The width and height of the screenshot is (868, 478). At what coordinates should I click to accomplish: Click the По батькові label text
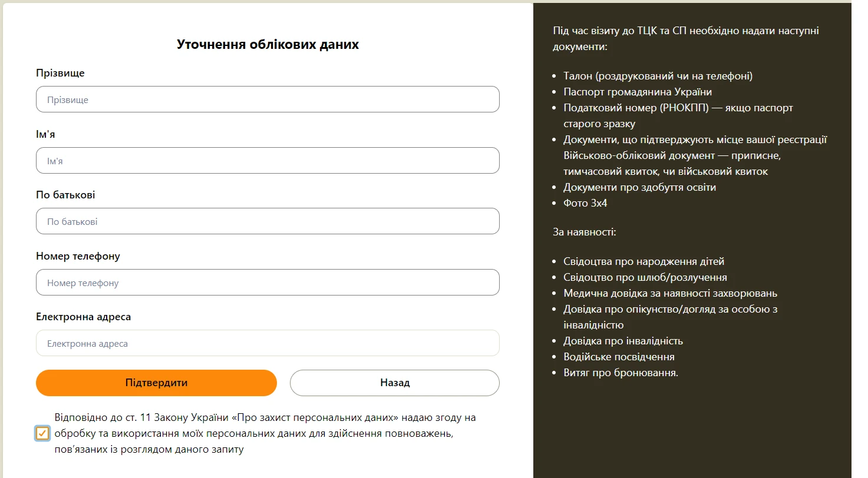[x=65, y=195]
